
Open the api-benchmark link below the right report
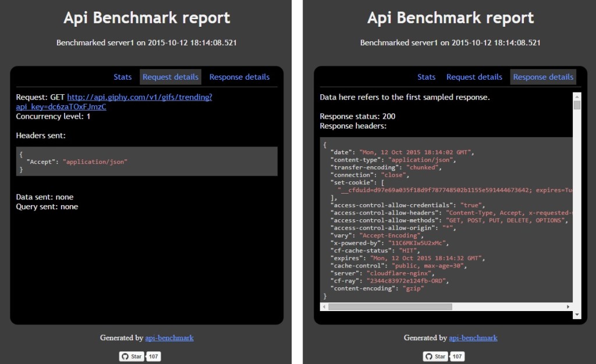coord(472,337)
